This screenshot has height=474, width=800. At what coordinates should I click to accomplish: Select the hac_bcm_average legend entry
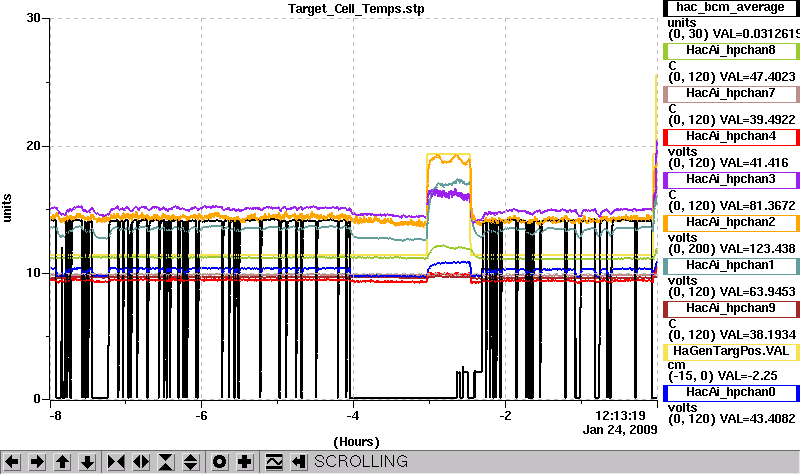[731, 8]
